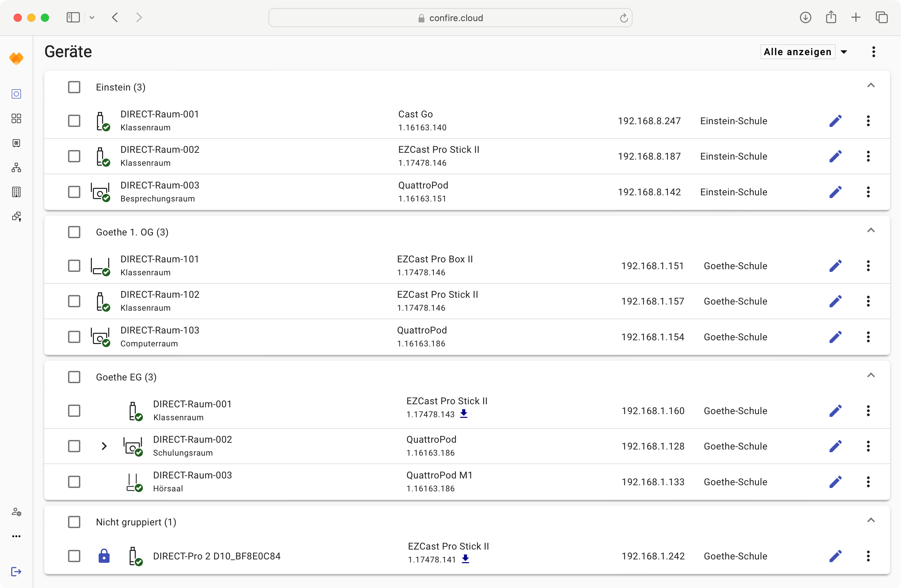The image size is (901, 588).
Task: Open the network hierarchy sidebar icon
Action: [x=16, y=167]
